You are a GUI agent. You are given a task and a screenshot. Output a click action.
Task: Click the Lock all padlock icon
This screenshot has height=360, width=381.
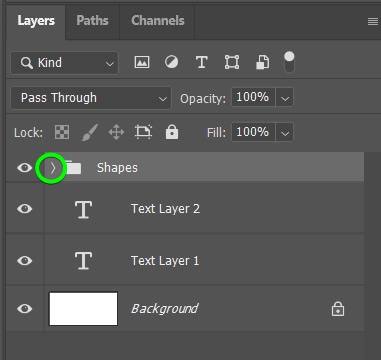(172, 132)
